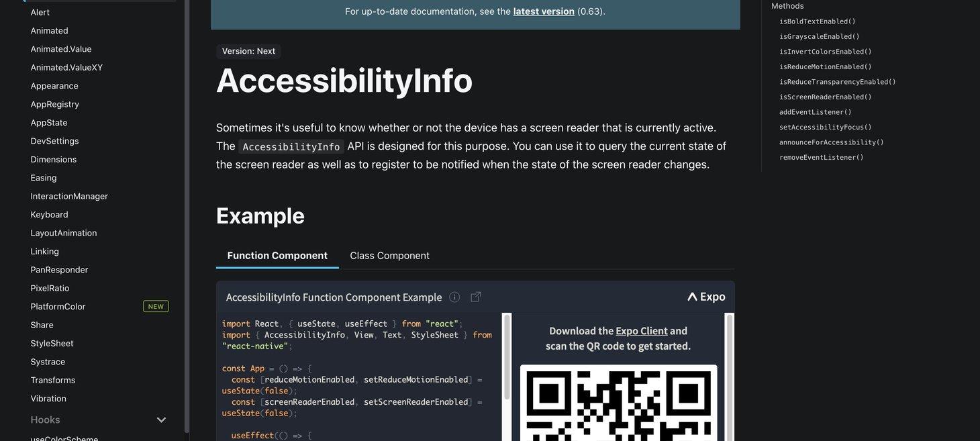
Task: Jump to Methods section in contents
Action: 787,6
